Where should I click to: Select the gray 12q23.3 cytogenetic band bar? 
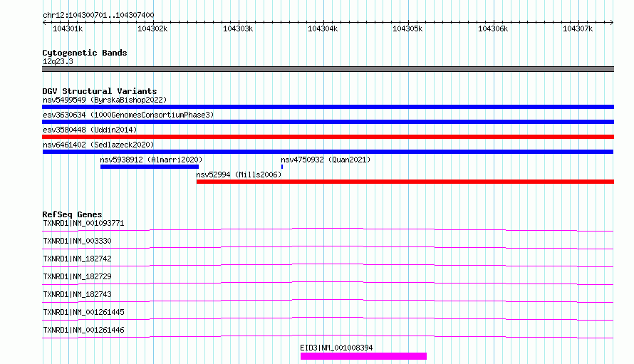(x=328, y=69)
